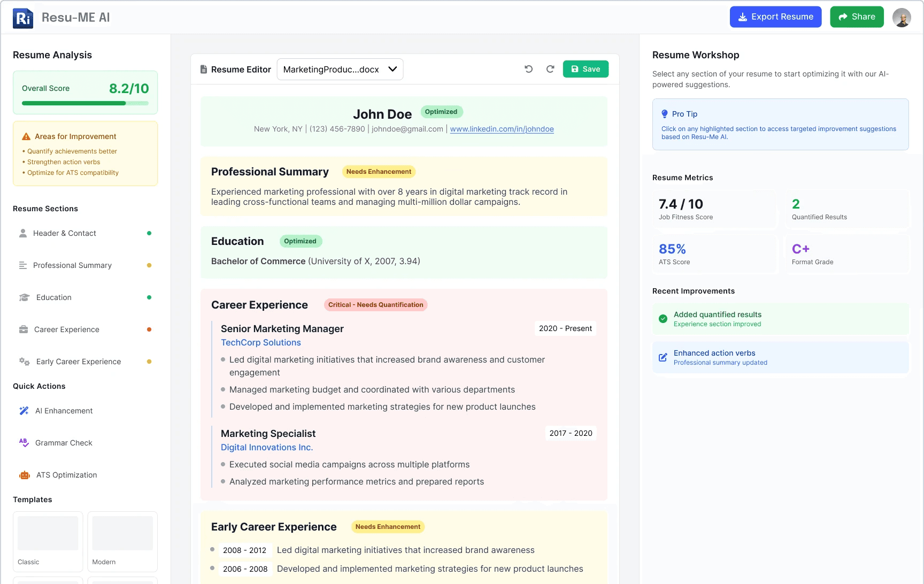The height and width of the screenshot is (584, 924).
Task: Expand the Enhanced action verbs improvement entry
Action: [780, 357]
